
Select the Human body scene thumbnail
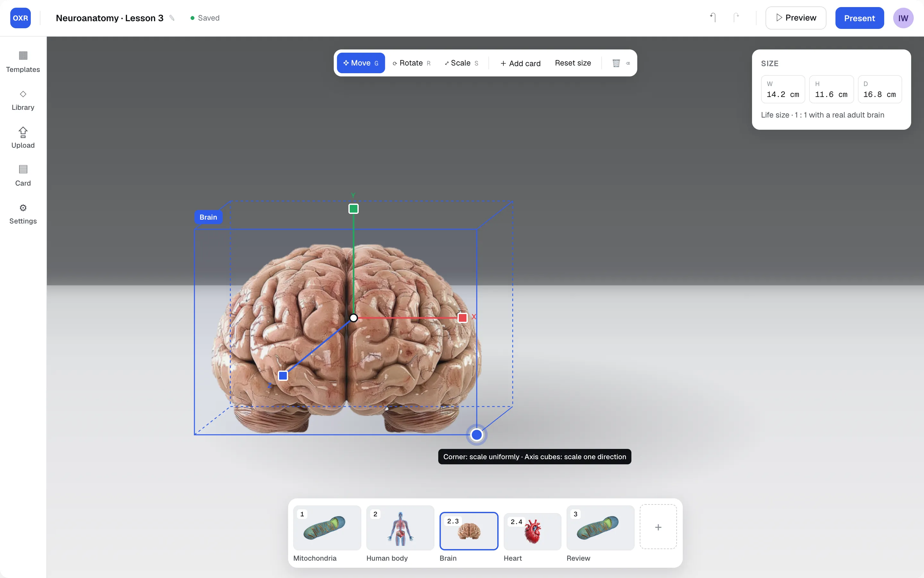coord(400,528)
